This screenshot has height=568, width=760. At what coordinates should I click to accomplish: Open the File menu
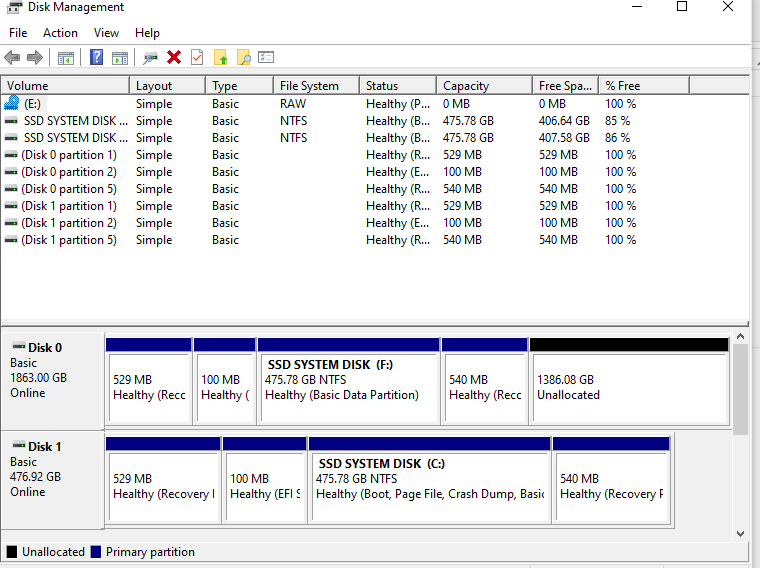coord(18,32)
